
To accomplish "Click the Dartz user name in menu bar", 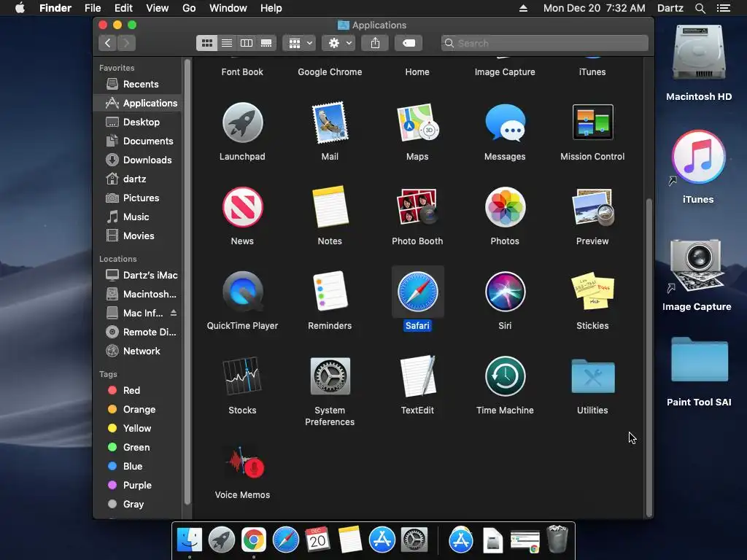I will click(x=670, y=8).
